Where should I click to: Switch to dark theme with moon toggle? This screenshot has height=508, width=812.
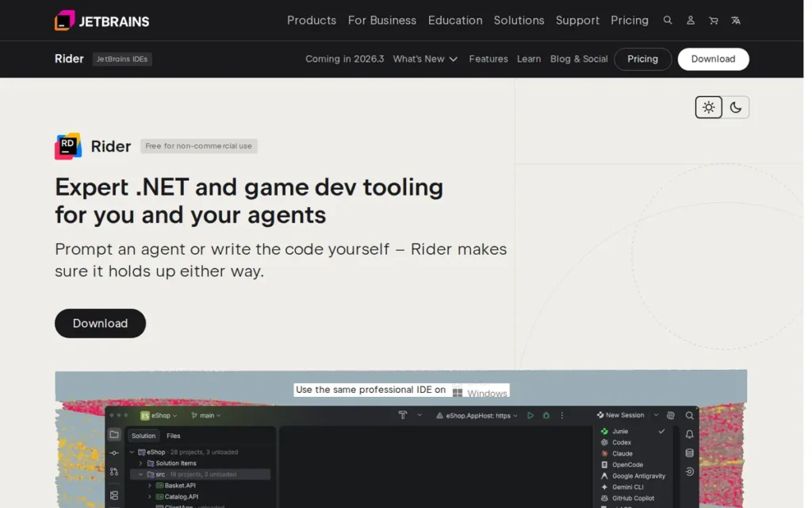point(735,107)
